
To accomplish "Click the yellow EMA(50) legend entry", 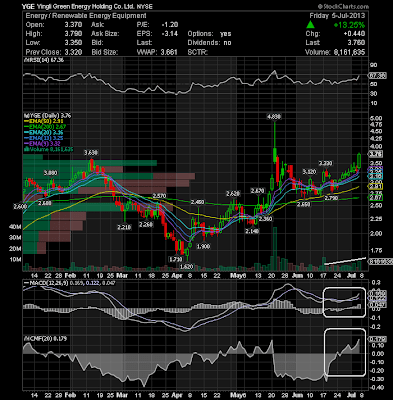I will (x=45, y=121).
